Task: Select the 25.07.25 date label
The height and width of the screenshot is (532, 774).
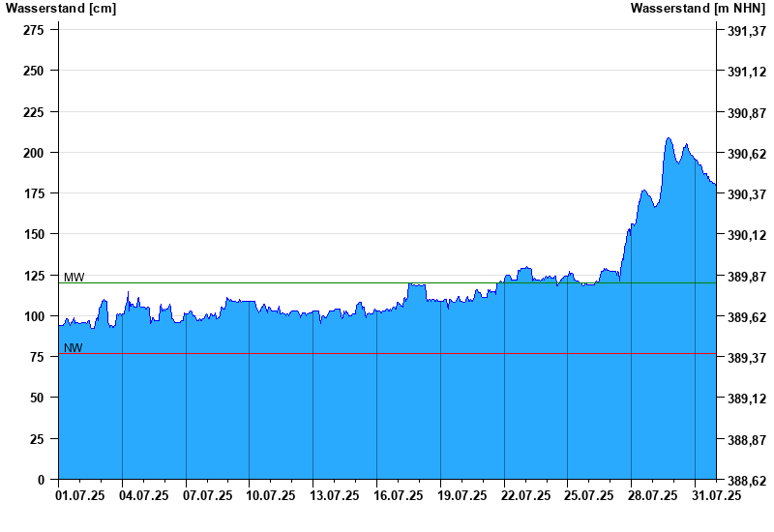Action: point(589,495)
